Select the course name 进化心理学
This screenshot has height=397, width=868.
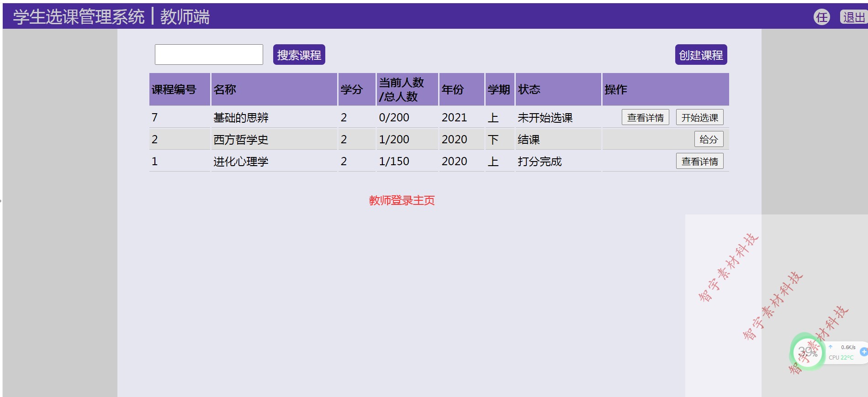click(241, 162)
